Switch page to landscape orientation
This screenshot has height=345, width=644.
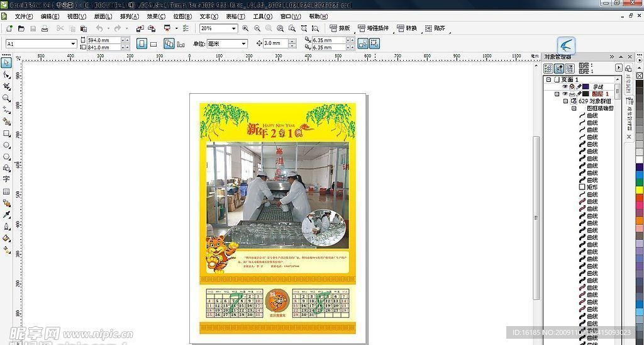pyautogui.click(x=155, y=43)
